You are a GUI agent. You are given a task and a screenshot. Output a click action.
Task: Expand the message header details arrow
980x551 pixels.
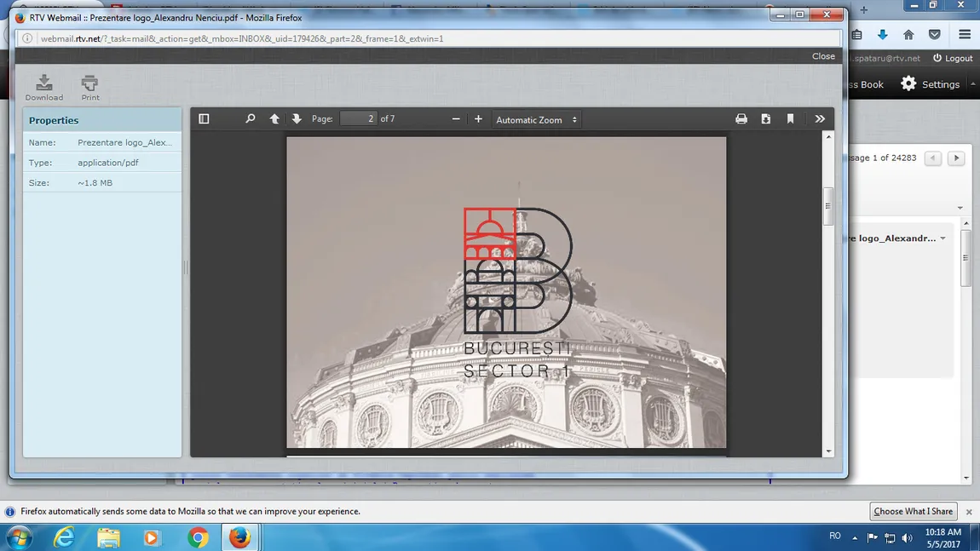(960, 208)
